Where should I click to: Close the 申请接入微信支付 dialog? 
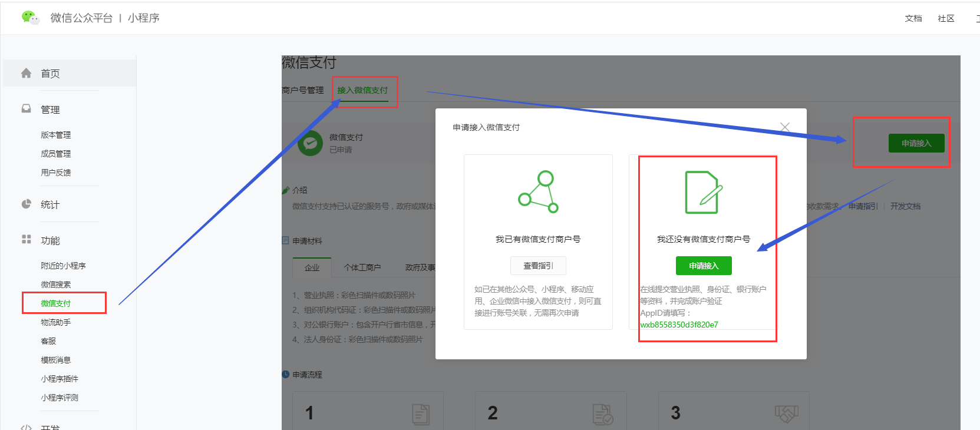tap(785, 127)
